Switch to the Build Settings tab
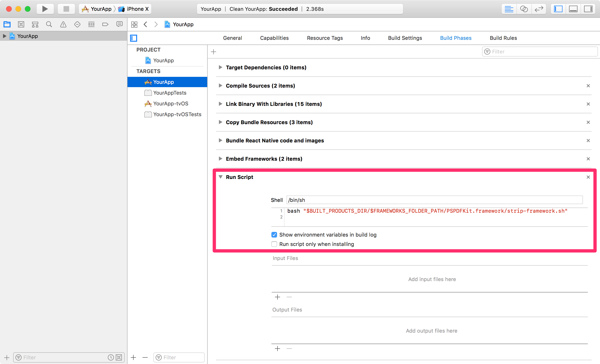600x364 pixels. coord(405,38)
